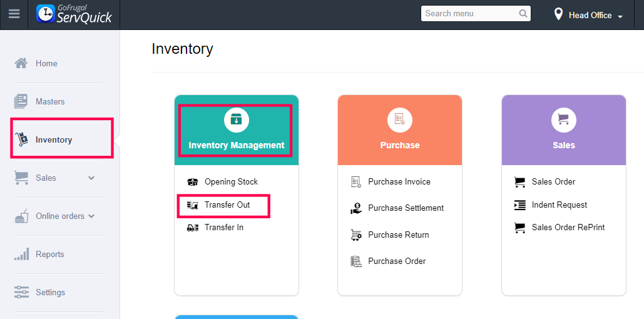Expand the Head Office location dropdown
Image resolution: width=644 pixels, height=319 pixels.
tap(620, 16)
